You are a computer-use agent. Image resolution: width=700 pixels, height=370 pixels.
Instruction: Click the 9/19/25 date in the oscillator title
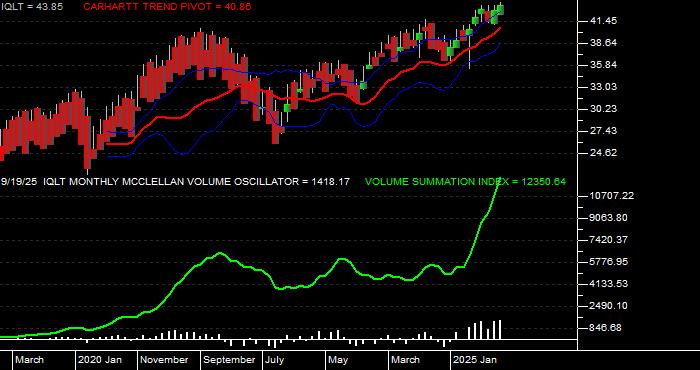pyautogui.click(x=19, y=182)
